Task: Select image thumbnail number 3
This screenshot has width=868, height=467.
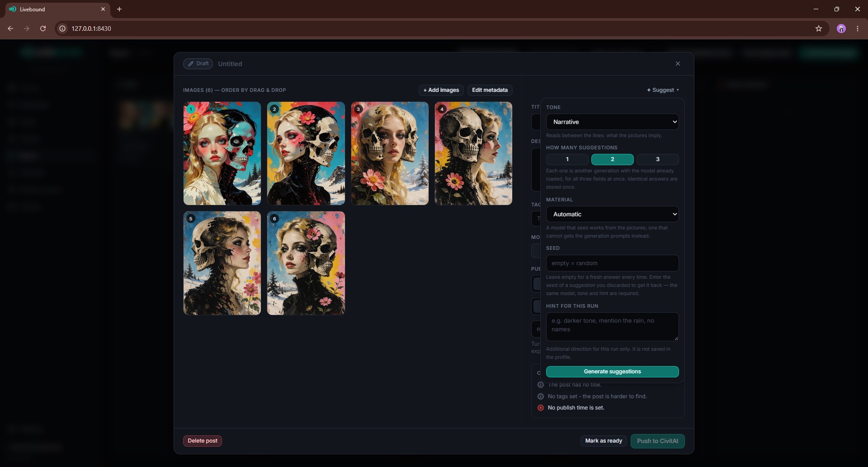Action: click(390, 153)
